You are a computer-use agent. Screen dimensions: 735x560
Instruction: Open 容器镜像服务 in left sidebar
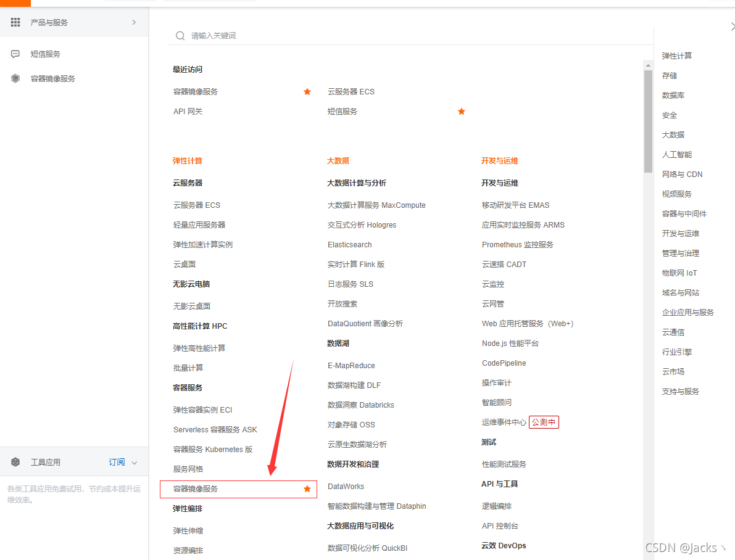pyautogui.click(x=53, y=78)
